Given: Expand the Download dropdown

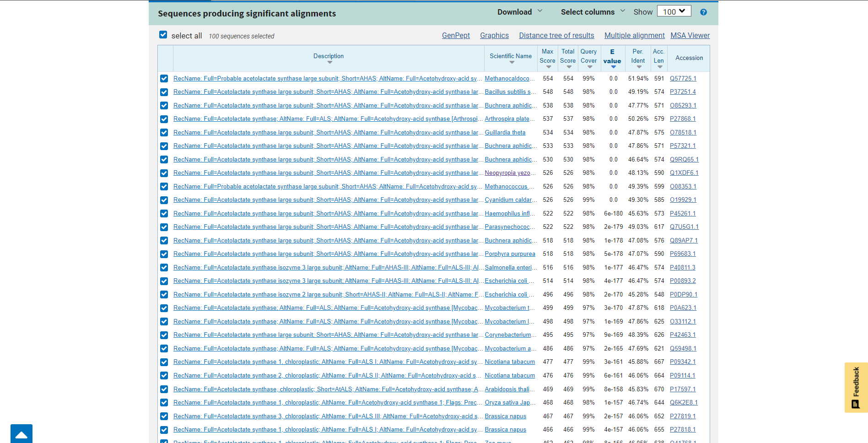Looking at the screenshot, I should pos(520,12).
